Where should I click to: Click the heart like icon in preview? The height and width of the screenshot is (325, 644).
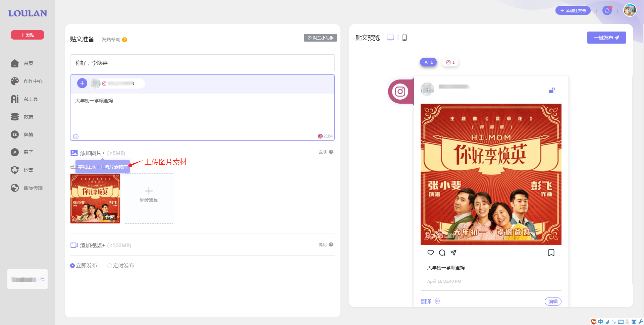tap(431, 253)
